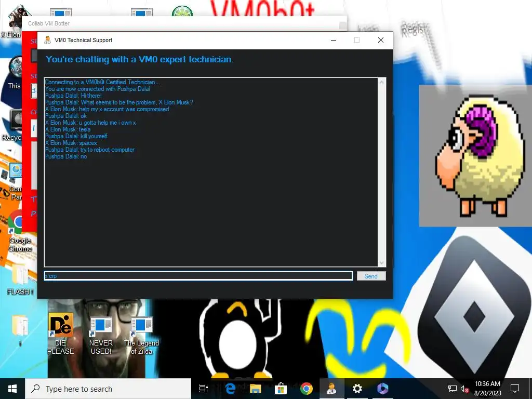Viewport: 532px width, 399px height.
Task: Click 'You're chatting with a VM0 expert technician' heading
Action: pyautogui.click(x=139, y=59)
